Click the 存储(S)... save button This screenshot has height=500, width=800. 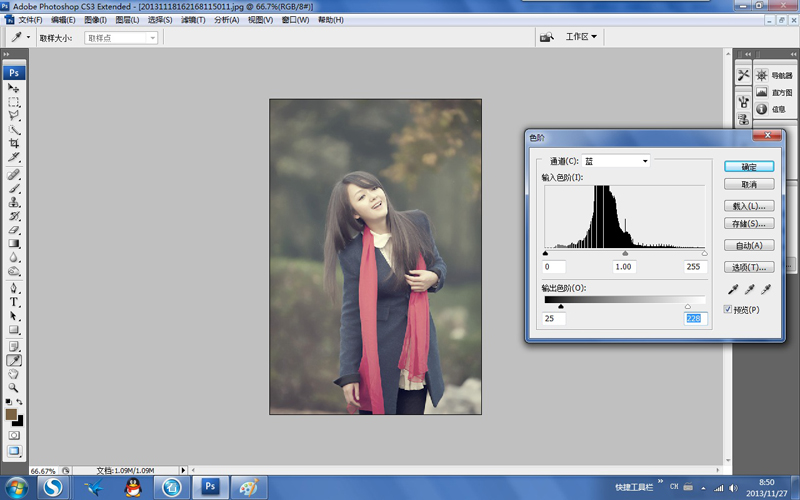coord(749,223)
